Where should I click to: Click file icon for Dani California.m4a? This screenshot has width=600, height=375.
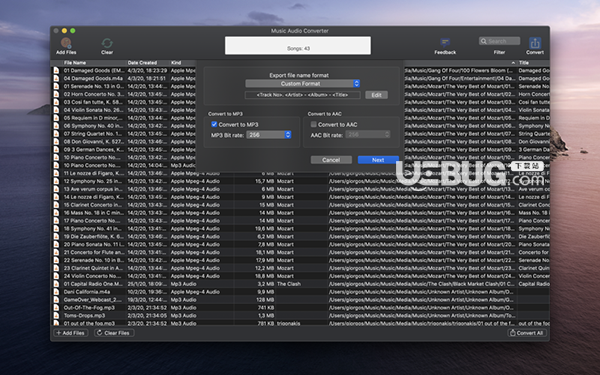tap(56, 292)
